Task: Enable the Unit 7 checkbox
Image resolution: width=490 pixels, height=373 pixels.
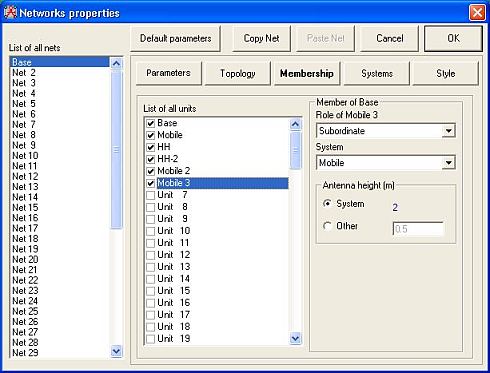Action: pyautogui.click(x=151, y=195)
